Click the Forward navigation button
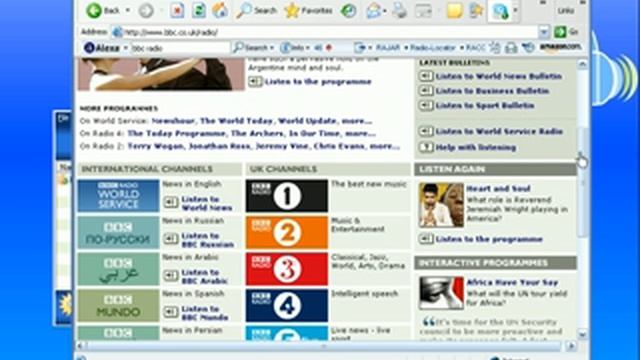 146,11
